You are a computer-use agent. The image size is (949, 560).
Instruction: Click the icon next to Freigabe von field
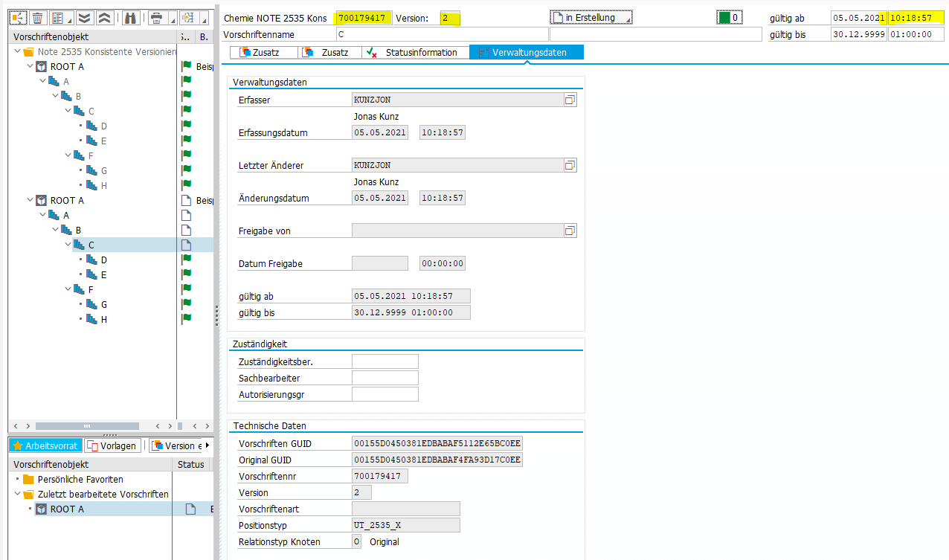click(x=570, y=231)
